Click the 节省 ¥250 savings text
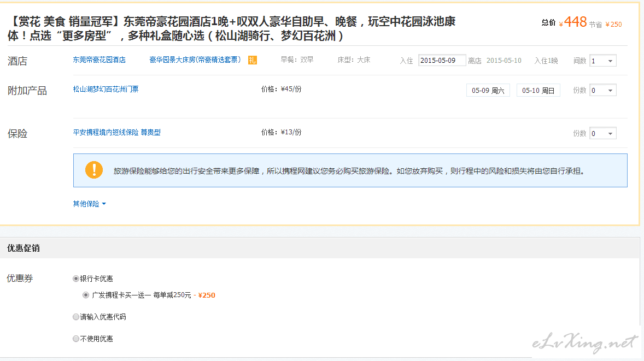 (x=605, y=25)
